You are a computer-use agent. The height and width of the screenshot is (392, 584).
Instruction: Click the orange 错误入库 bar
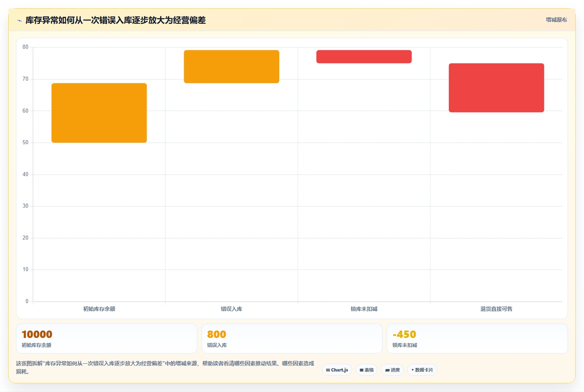pyautogui.click(x=231, y=67)
